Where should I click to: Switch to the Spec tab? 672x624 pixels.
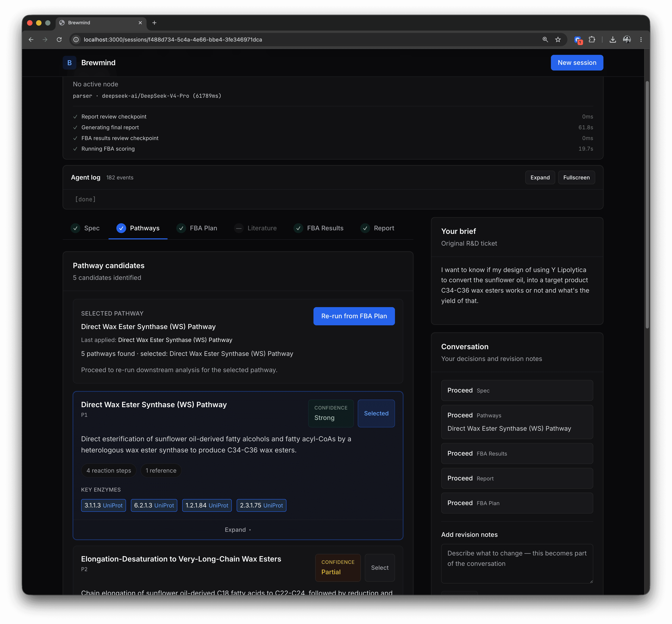85,228
